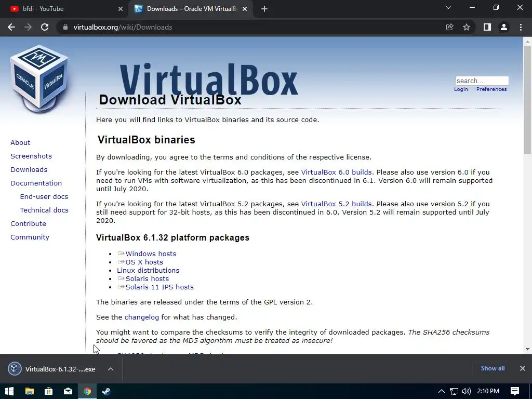Open About in the sidebar
Image resolution: width=532 pixels, height=399 pixels.
20,142
